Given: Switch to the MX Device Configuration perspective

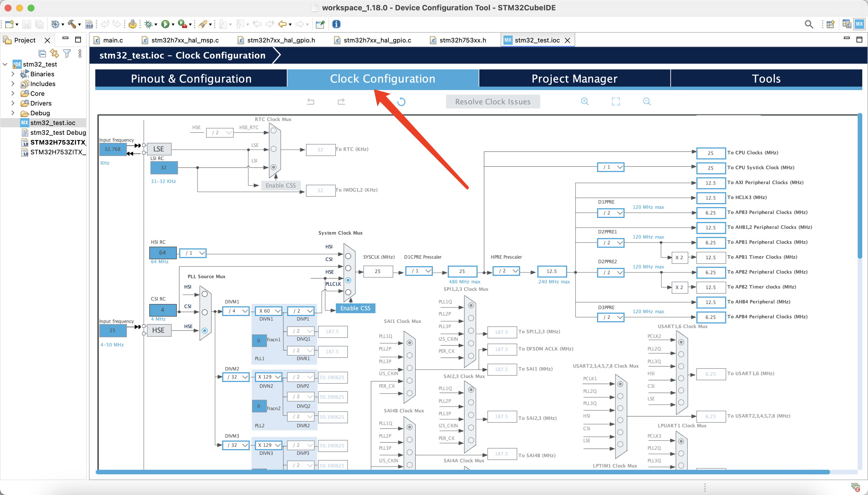Looking at the screenshot, I should point(859,24).
